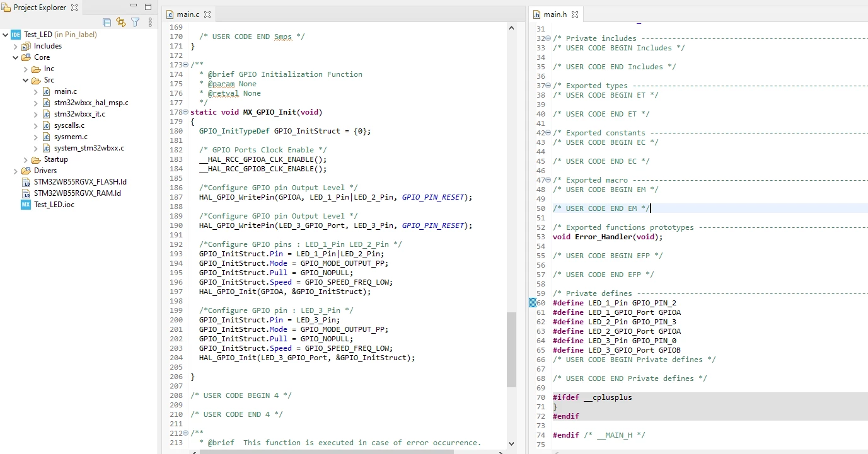Click Error_Handler prototype in main.h
The image size is (868, 454).
pos(608,237)
